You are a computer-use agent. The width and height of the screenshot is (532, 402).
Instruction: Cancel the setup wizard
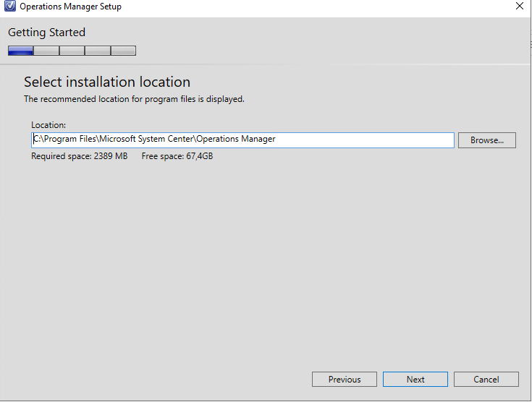tap(486, 379)
